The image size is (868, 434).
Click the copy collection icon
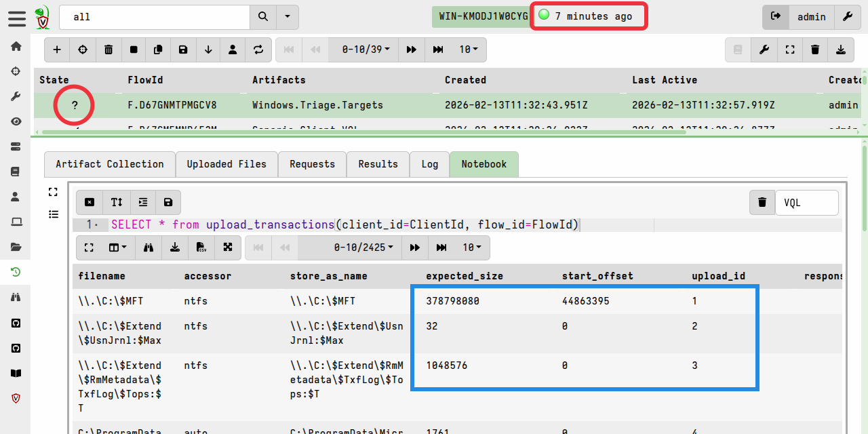pos(158,50)
